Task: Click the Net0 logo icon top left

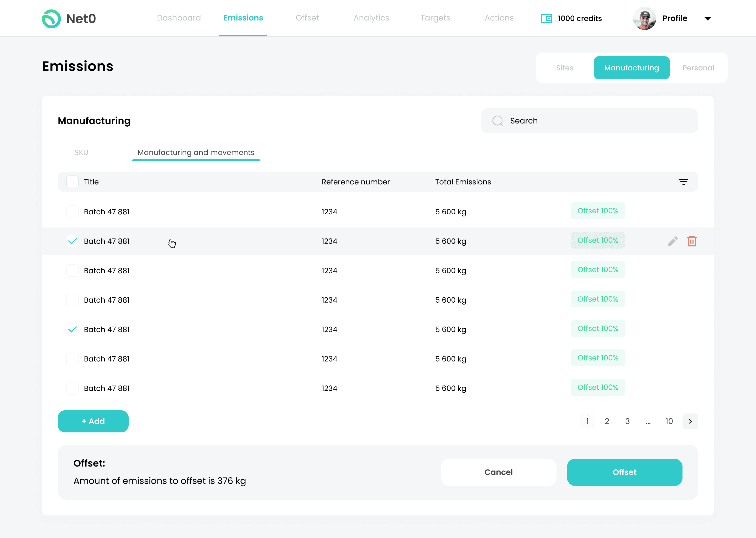Action: [x=51, y=18]
